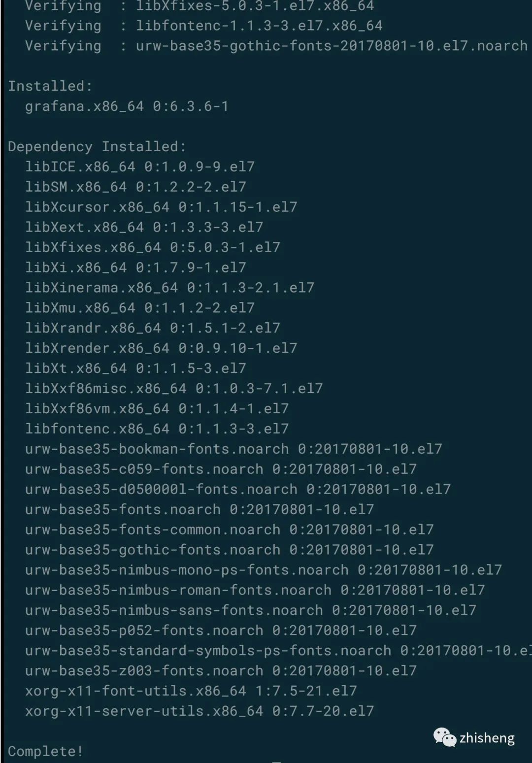Screen dimensions: 532x763
Task: Click the libXxf86misc.x86_64 entry
Action: point(174,389)
